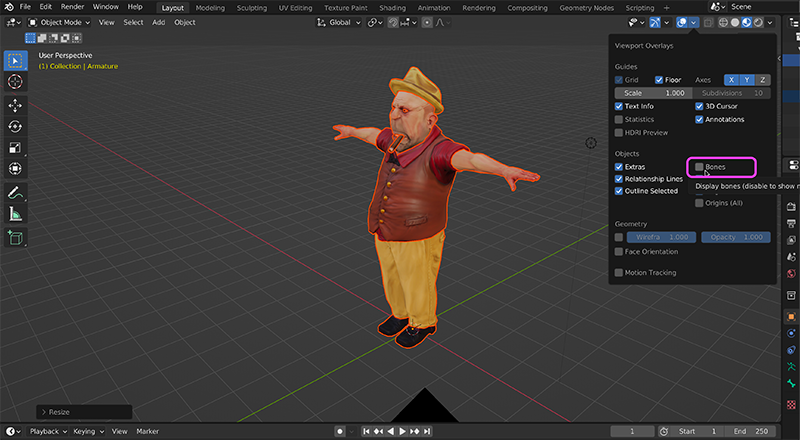The width and height of the screenshot is (800, 440).
Task: Open the File menu
Action: pyautogui.click(x=25, y=7)
